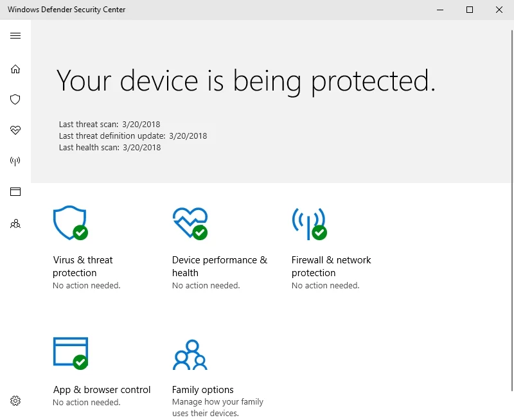Open Firewall & network protection sidebar icon
This screenshot has width=514, height=420.
point(15,161)
